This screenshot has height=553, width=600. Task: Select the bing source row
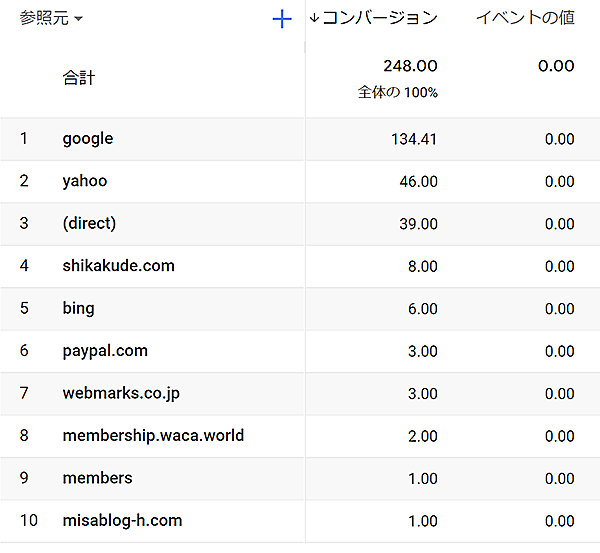[x=78, y=308]
